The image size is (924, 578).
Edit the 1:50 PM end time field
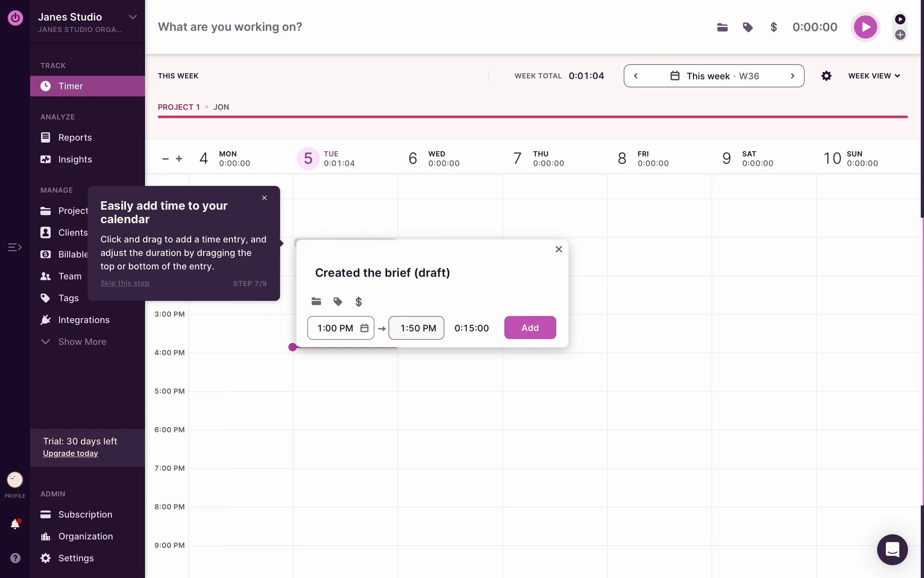[x=416, y=328]
